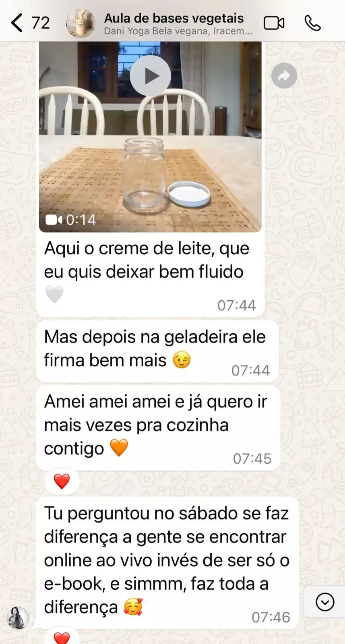Start a video call with the group

(274, 23)
